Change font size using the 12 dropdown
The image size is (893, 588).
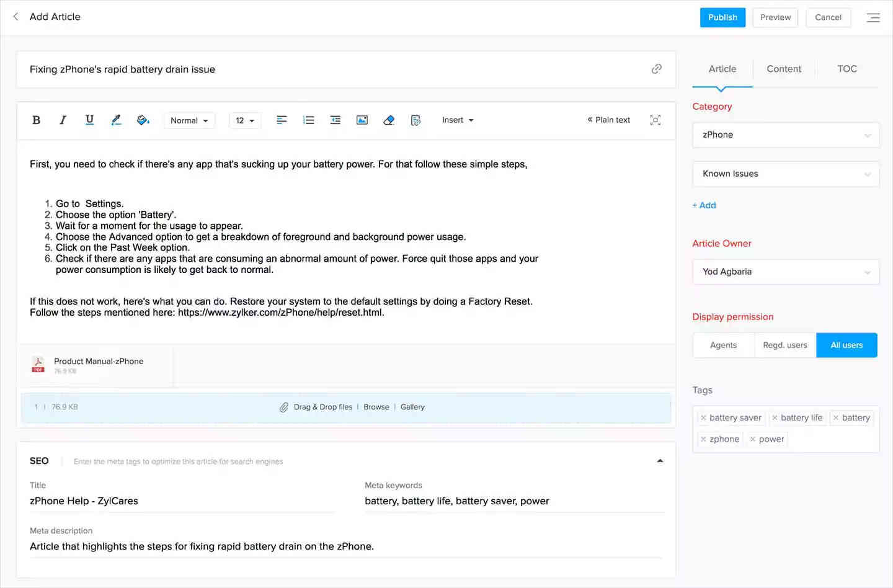tap(244, 120)
